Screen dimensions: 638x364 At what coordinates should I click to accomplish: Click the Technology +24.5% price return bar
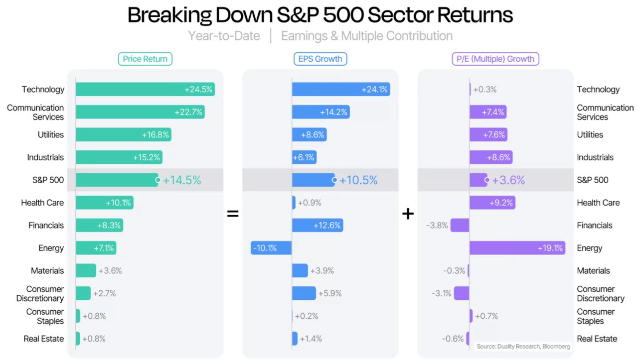pos(145,90)
